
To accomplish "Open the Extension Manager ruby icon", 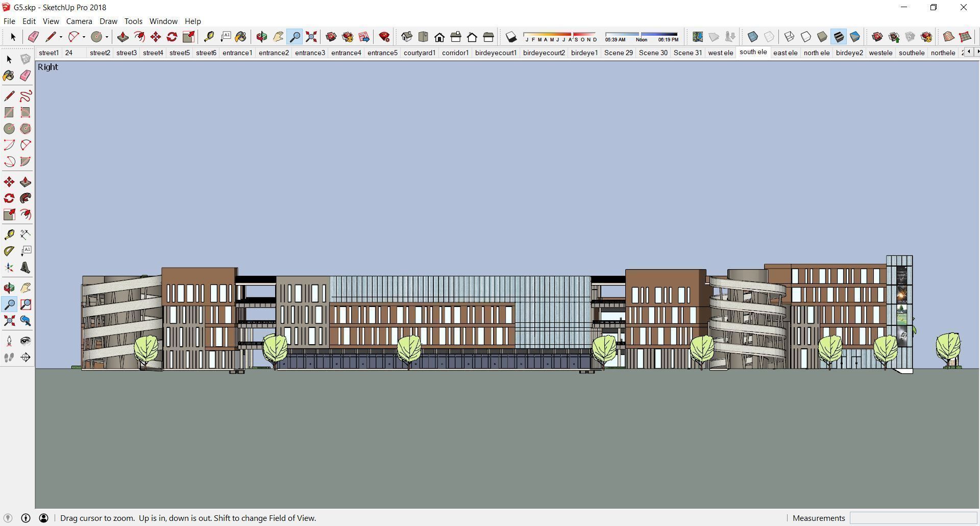I will click(384, 37).
